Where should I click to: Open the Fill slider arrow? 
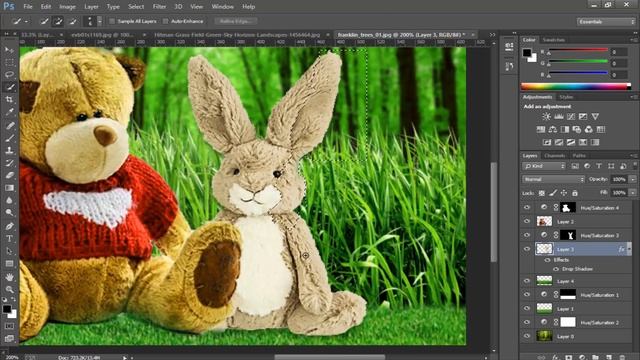tap(632, 192)
